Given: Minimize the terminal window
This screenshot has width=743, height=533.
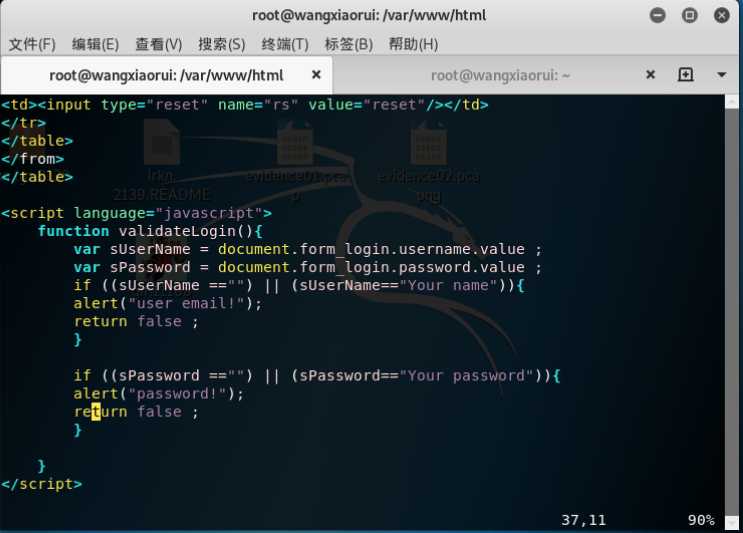Looking at the screenshot, I should point(657,16).
